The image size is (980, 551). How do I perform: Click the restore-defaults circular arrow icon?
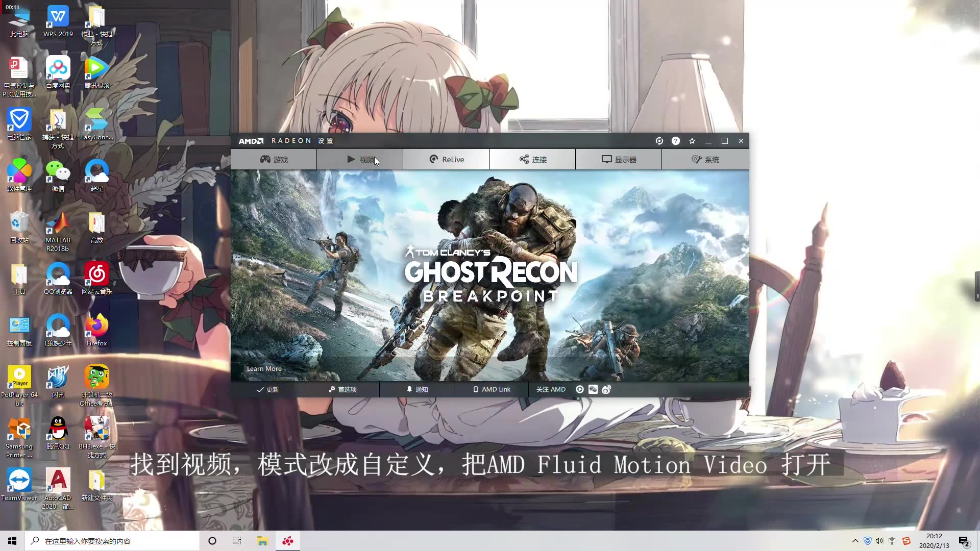(x=659, y=141)
